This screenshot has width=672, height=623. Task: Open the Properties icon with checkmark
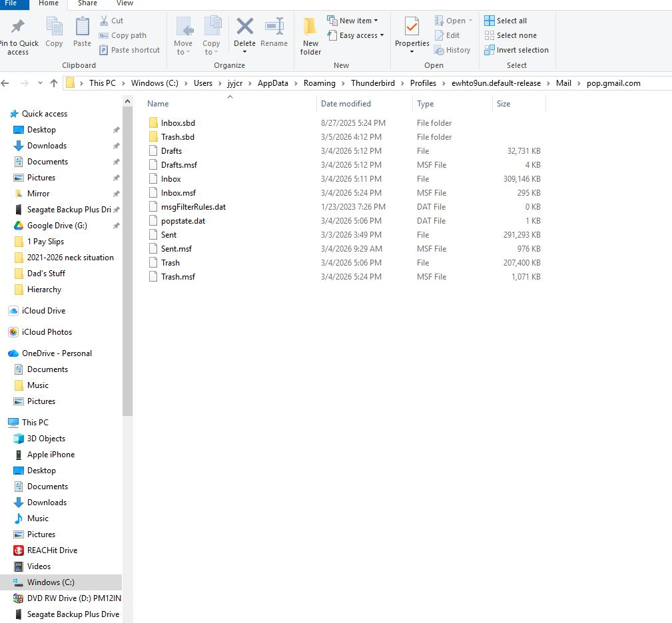click(x=412, y=27)
